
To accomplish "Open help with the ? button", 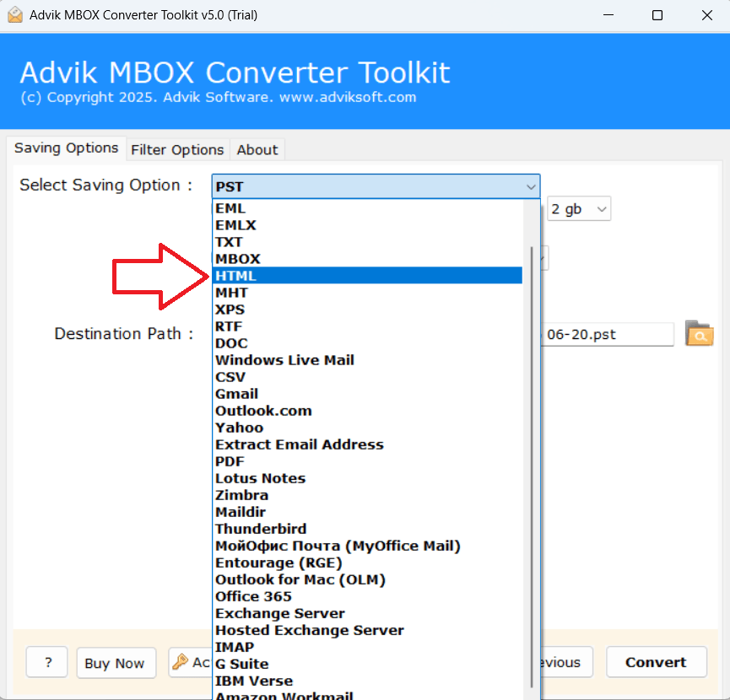I will click(47, 662).
